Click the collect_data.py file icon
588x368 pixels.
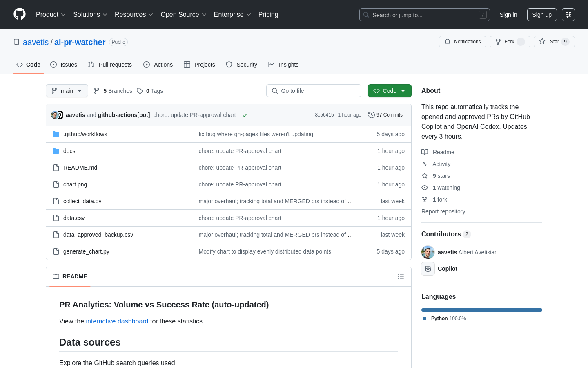point(56,201)
